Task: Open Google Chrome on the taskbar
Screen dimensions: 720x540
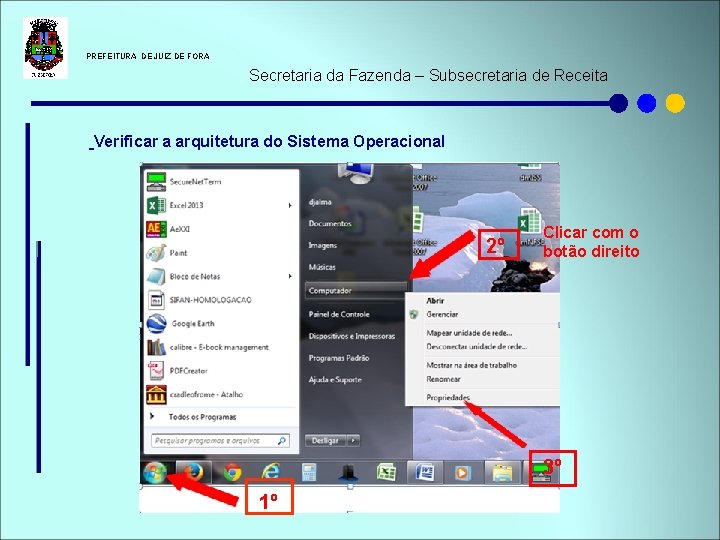Action: pyautogui.click(x=232, y=472)
